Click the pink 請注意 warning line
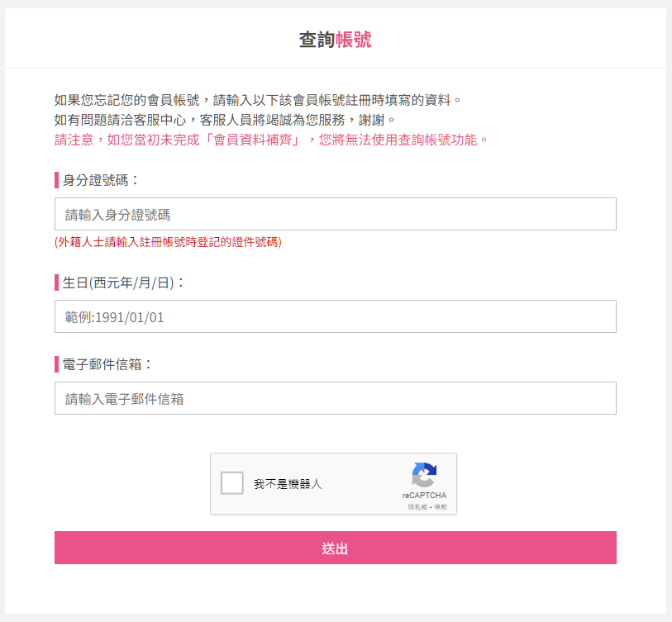Image resolution: width=672 pixels, height=622 pixels. pos(271,140)
